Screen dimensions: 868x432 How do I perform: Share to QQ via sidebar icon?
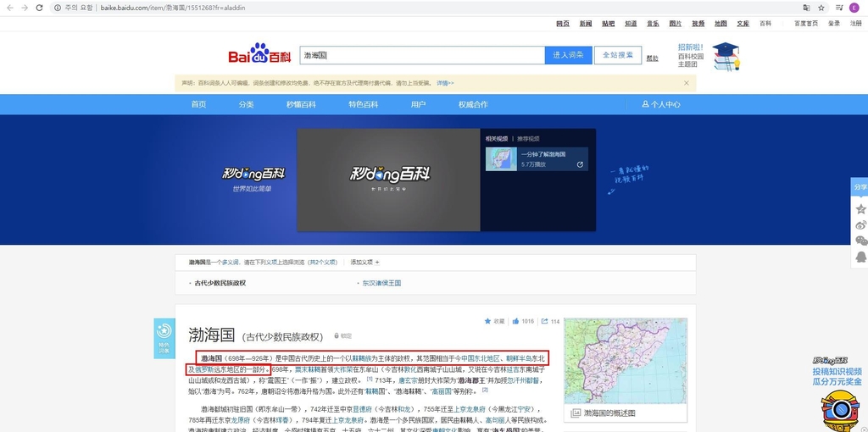860,257
